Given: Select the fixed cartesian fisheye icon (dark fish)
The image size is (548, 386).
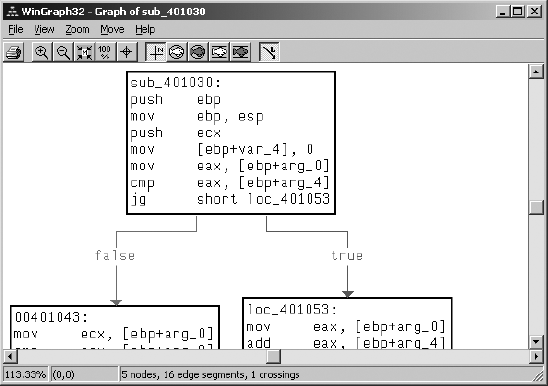Looking at the screenshot, I should click(x=240, y=52).
